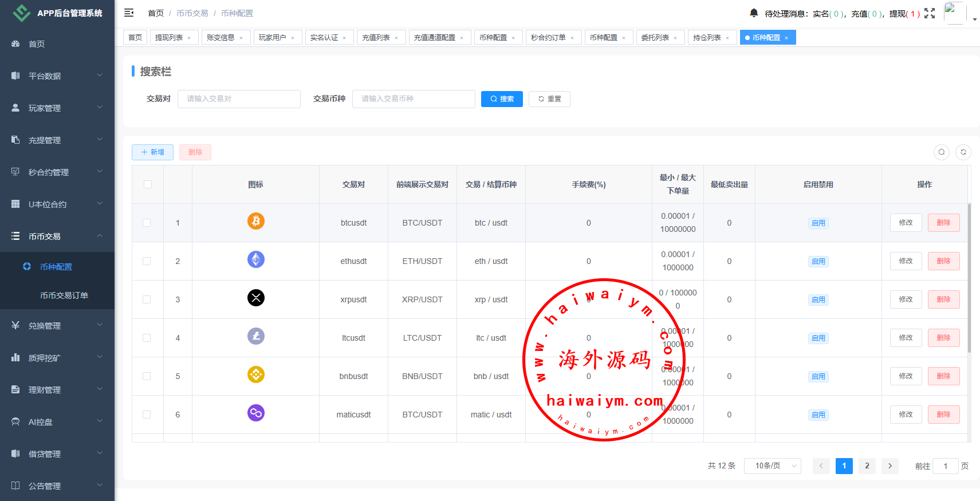Image resolution: width=980 pixels, height=501 pixels.
Task: Toggle fullscreen mode icon
Action: (930, 13)
